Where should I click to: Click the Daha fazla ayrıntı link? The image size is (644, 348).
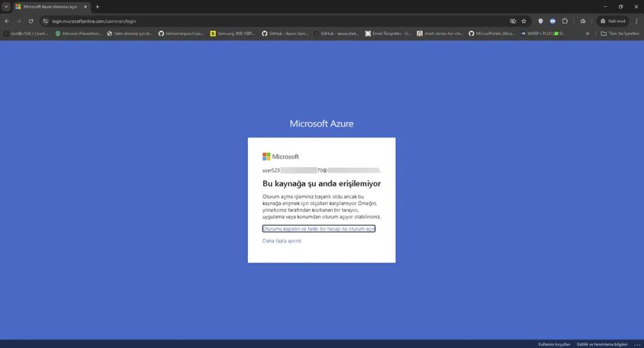(282, 241)
